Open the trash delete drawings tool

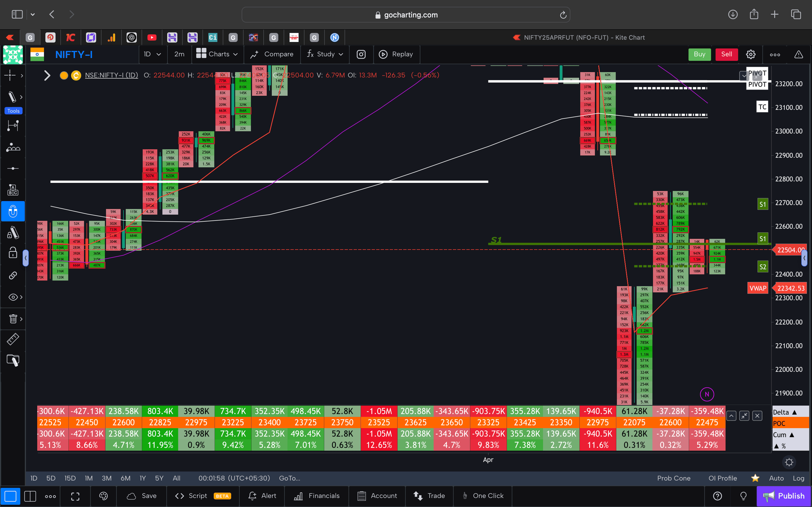(x=13, y=319)
